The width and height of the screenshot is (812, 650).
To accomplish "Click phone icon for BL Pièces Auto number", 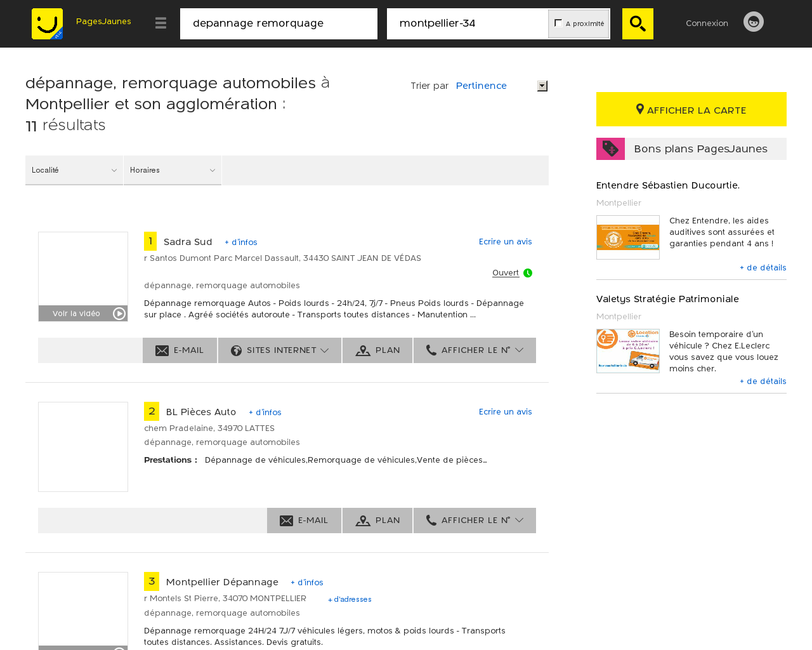I will pyautogui.click(x=431, y=520).
